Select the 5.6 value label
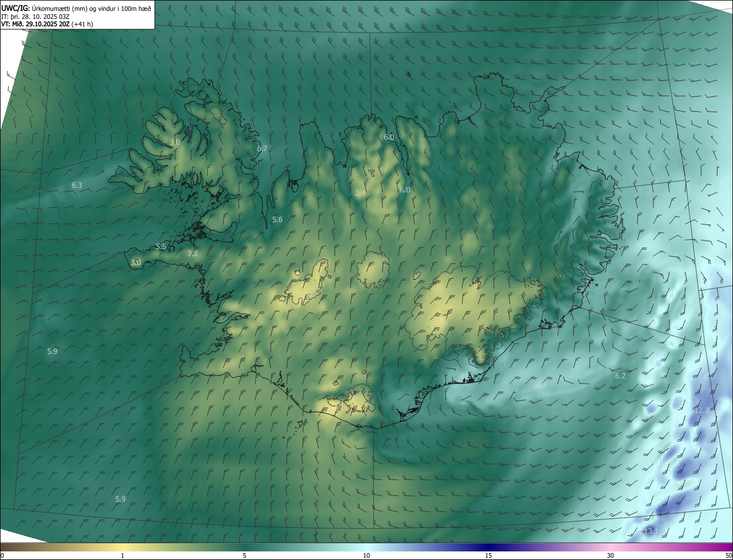This screenshot has width=733, height=560. tap(277, 219)
